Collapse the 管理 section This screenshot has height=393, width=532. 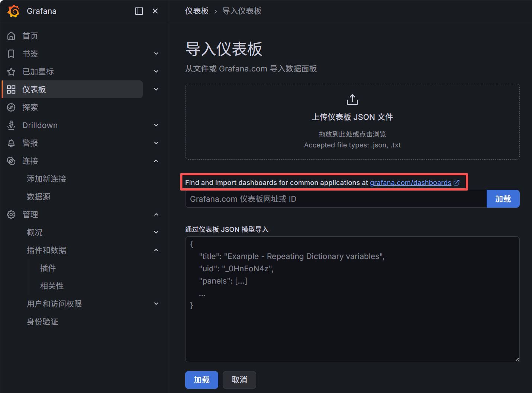click(x=156, y=214)
